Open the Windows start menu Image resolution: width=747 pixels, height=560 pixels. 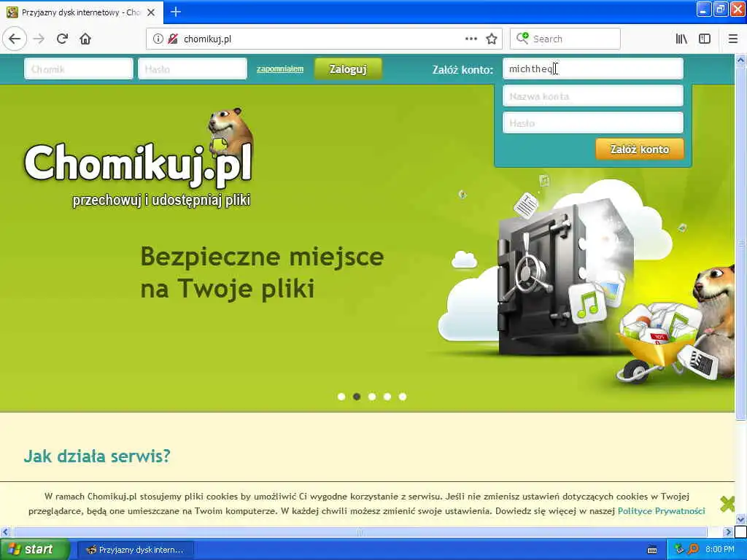(x=34, y=550)
